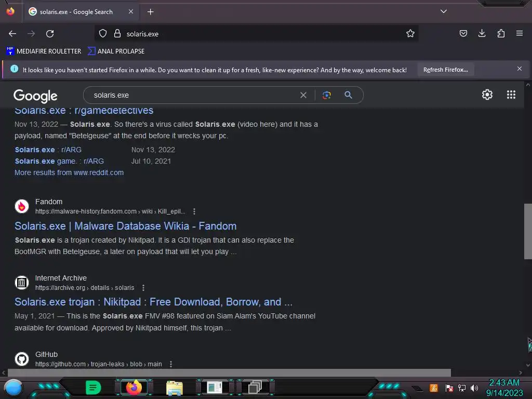Open Solaris.exe : r/gamedetectives result

(84, 111)
